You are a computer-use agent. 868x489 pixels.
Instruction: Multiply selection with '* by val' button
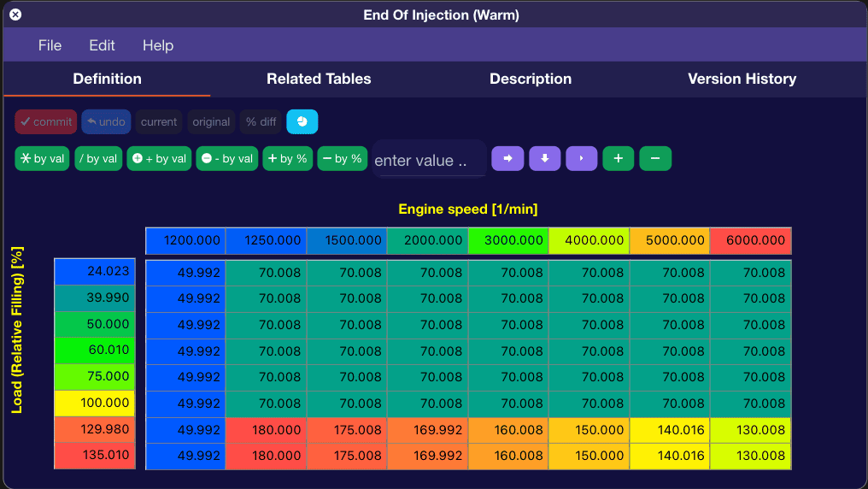[42, 158]
